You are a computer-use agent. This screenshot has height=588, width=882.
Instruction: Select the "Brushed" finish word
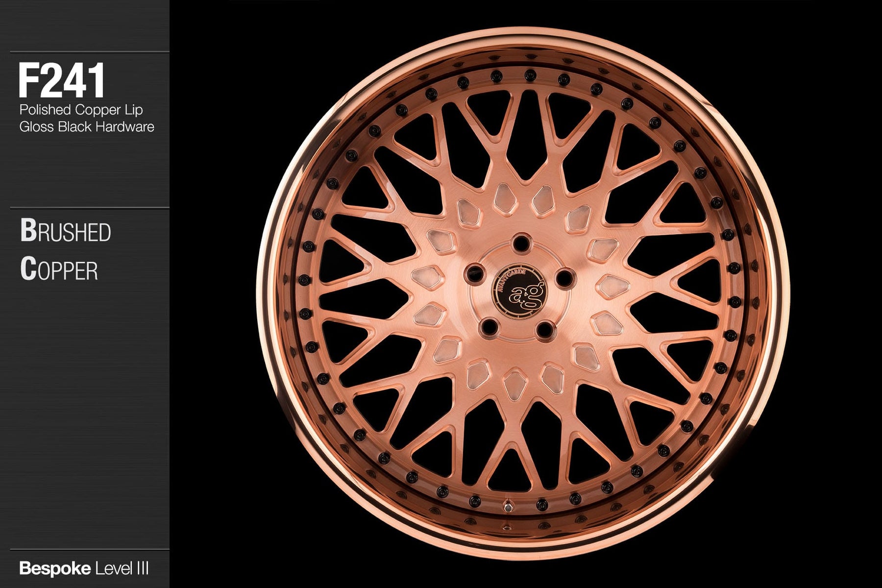point(66,232)
